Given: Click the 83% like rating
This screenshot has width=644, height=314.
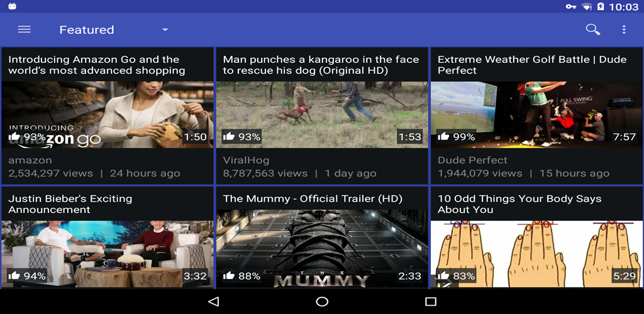Looking at the screenshot, I should [x=464, y=276].
